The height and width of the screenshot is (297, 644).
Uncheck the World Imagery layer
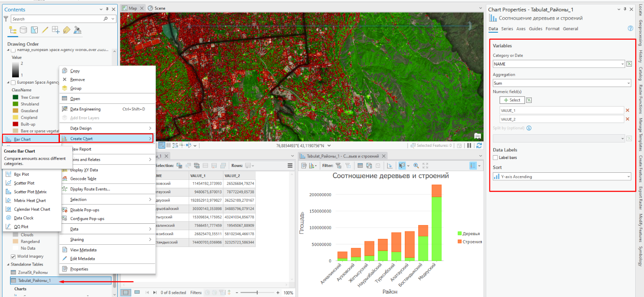tap(13, 256)
